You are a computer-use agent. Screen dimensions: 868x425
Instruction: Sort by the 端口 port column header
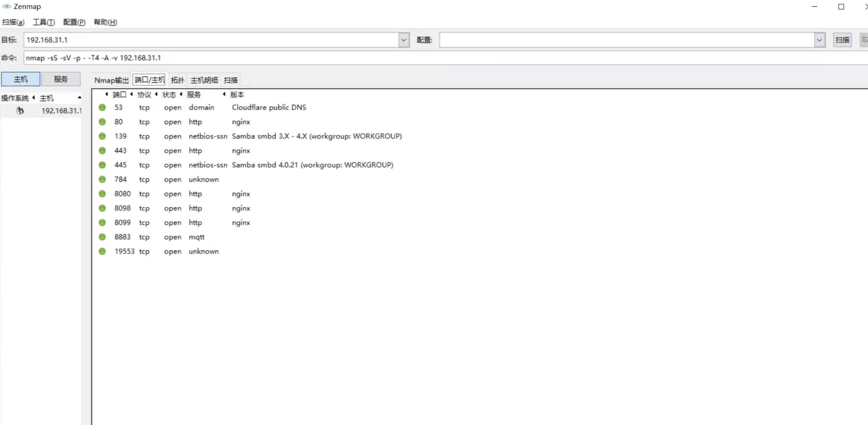pyautogui.click(x=119, y=95)
